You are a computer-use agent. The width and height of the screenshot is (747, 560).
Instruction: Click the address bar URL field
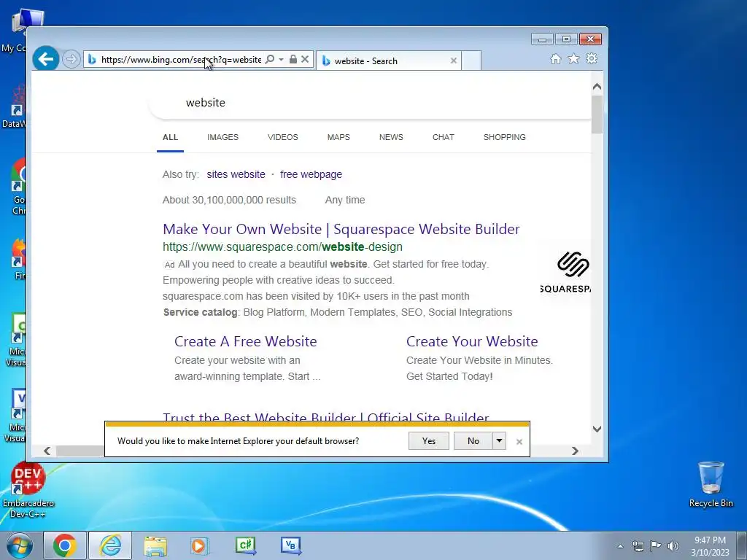pyautogui.click(x=181, y=60)
